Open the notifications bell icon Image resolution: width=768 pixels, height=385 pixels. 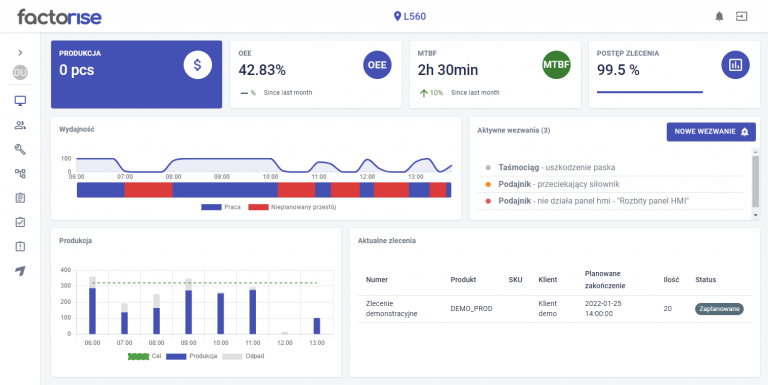click(719, 16)
